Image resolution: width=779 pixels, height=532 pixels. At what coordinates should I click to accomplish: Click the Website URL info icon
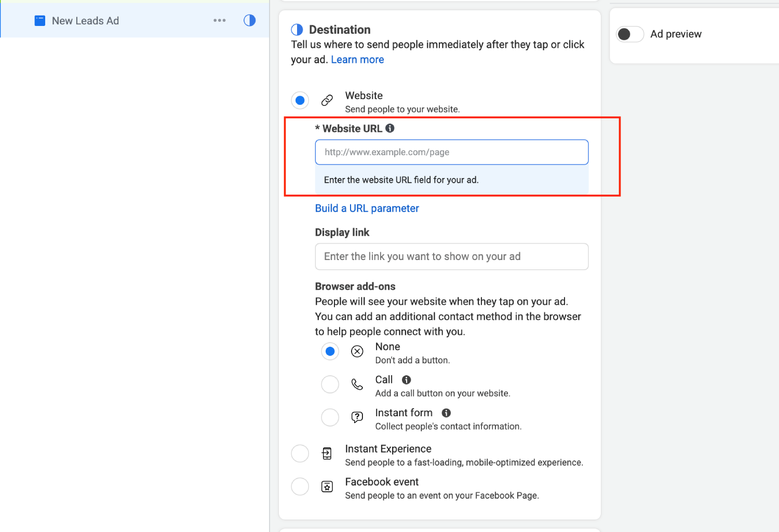[x=390, y=128]
